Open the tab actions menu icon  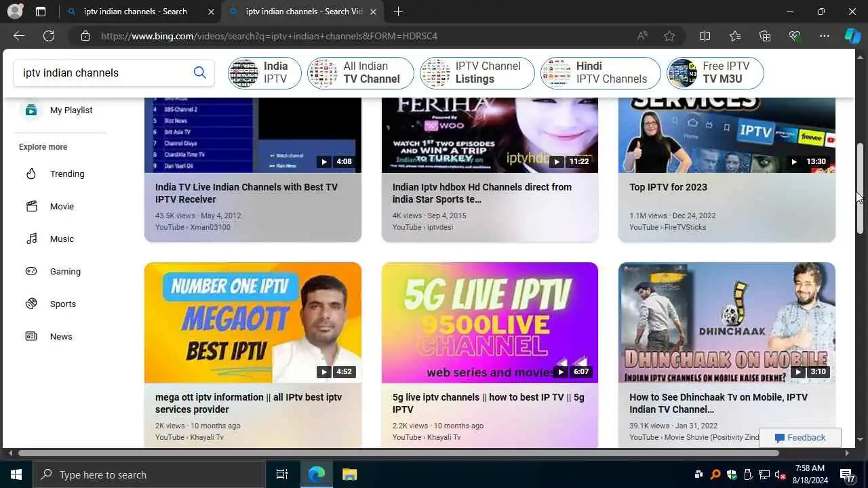point(41,12)
